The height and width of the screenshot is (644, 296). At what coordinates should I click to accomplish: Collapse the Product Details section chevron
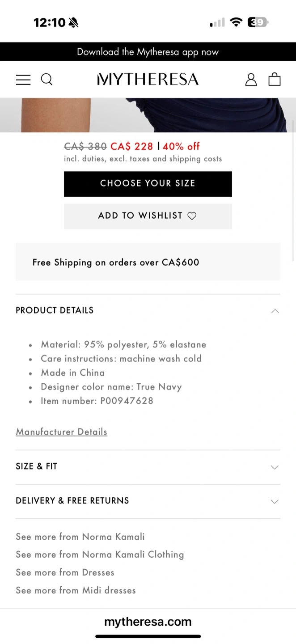pos(275,311)
